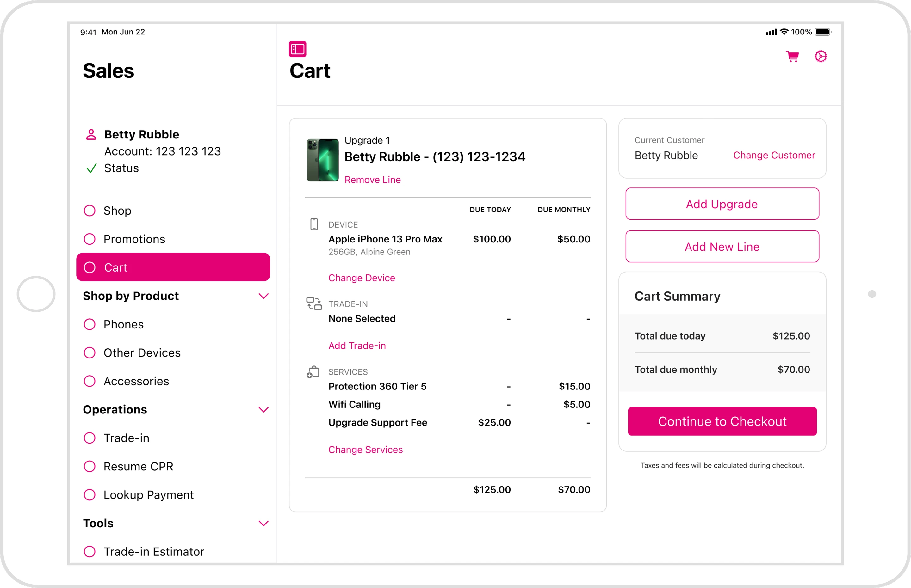The height and width of the screenshot is (588, 911).
Task: Click the Add Trade-in link
Action: coord(357,346)
